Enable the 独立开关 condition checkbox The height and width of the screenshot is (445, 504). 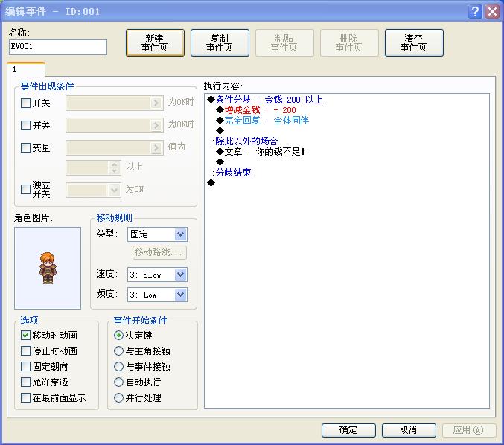[25, 189]
